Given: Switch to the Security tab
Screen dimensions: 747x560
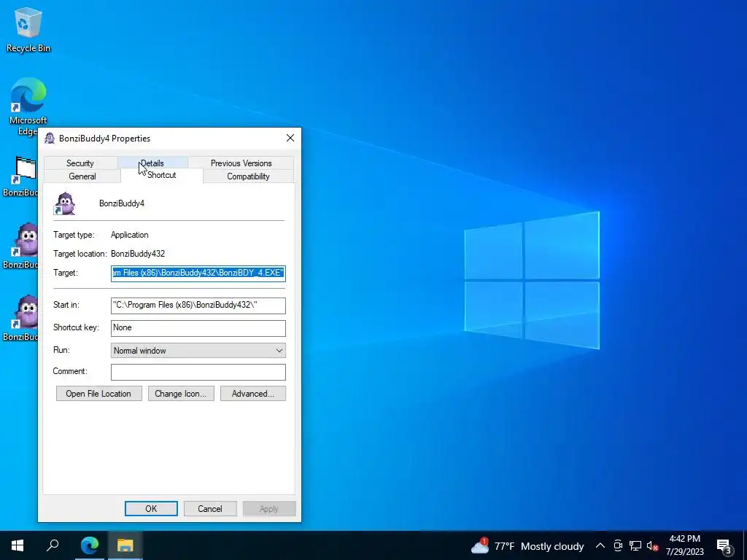Looking at the screenshot, I should pos(80,163).
